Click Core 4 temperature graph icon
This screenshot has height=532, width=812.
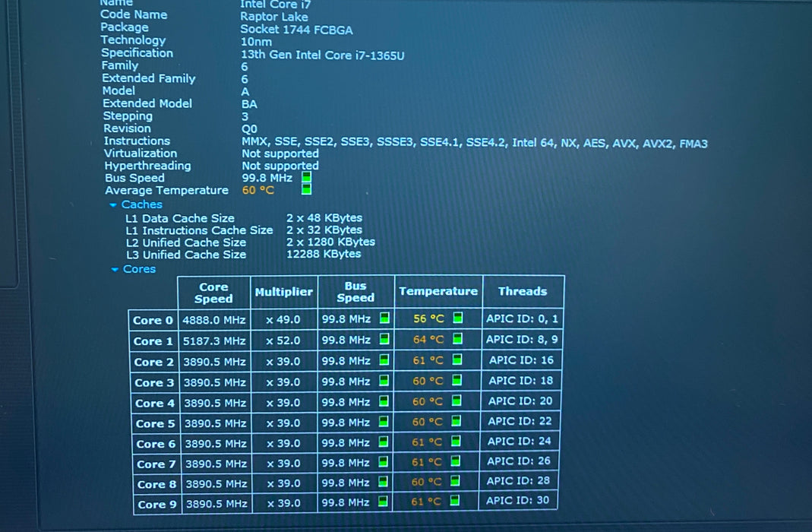coord(457,401)
